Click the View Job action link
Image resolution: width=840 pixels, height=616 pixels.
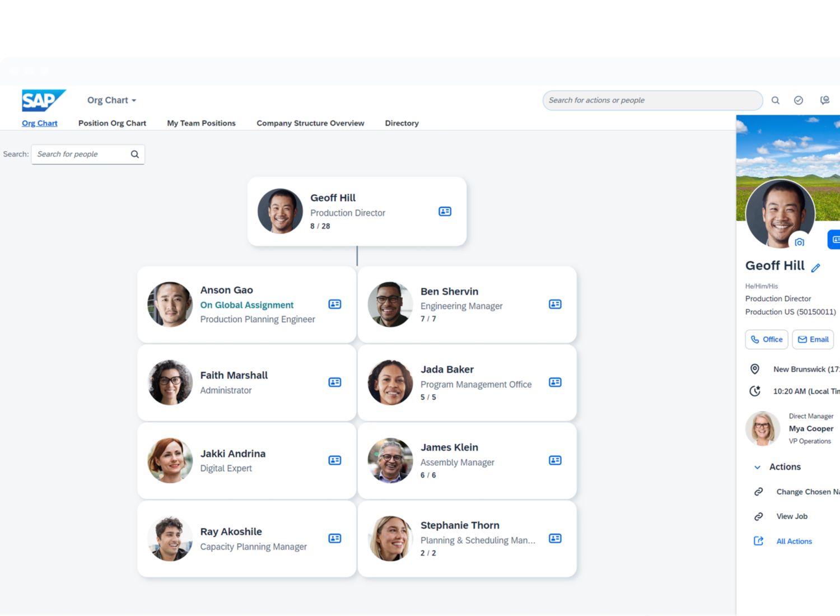point(791,516)
